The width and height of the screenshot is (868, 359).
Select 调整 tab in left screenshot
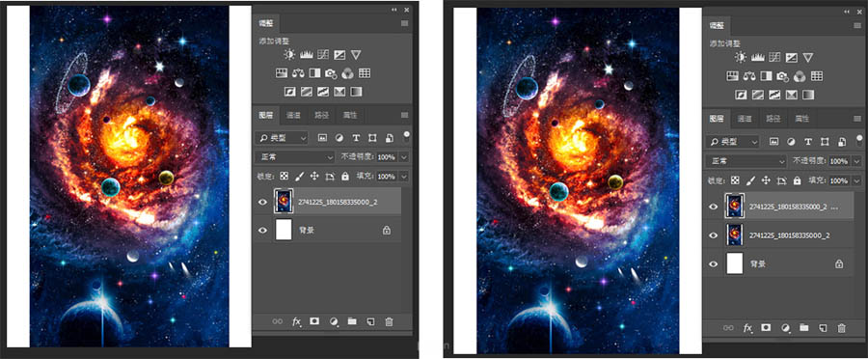pyautogui.click(x=266, y=23)
